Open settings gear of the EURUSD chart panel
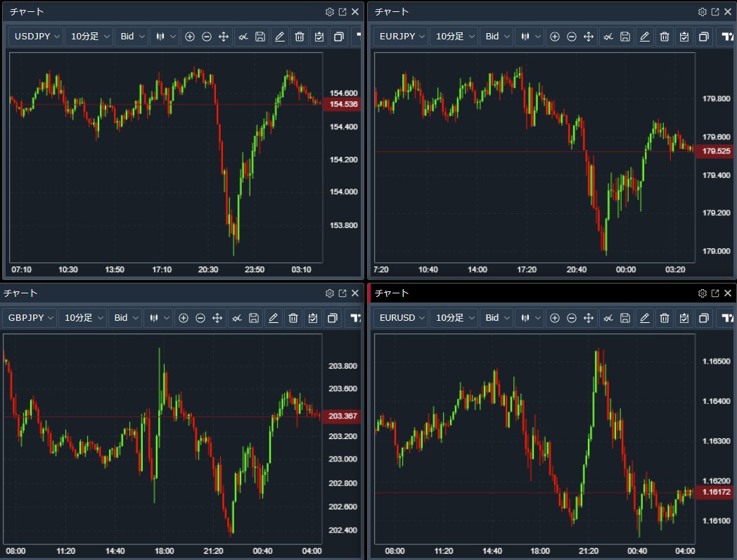Image resolution: width=737 pixels, height=560 pixels. 703,293
